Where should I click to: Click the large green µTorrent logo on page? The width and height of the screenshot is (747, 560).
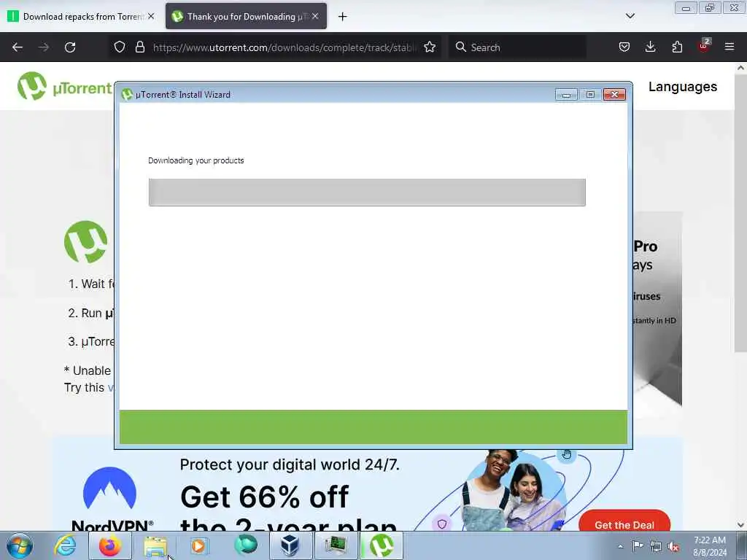tap(86, 242)
